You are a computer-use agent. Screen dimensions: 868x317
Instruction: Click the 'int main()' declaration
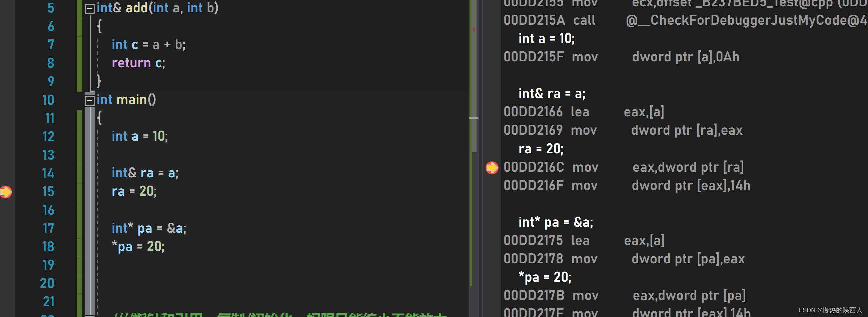pyautogui.click(x=126, y=100)
